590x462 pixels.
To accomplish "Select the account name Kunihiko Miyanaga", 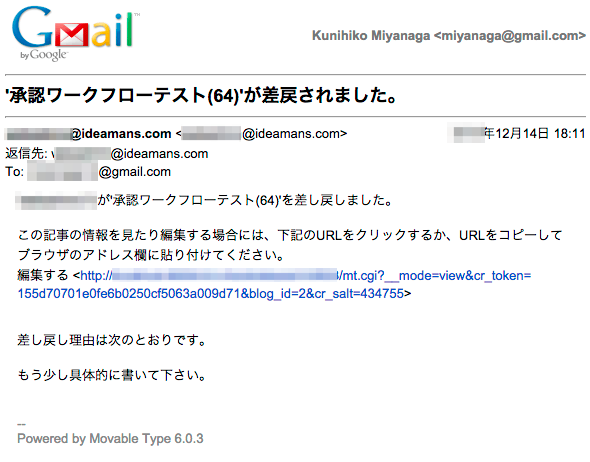I will 371,35.
